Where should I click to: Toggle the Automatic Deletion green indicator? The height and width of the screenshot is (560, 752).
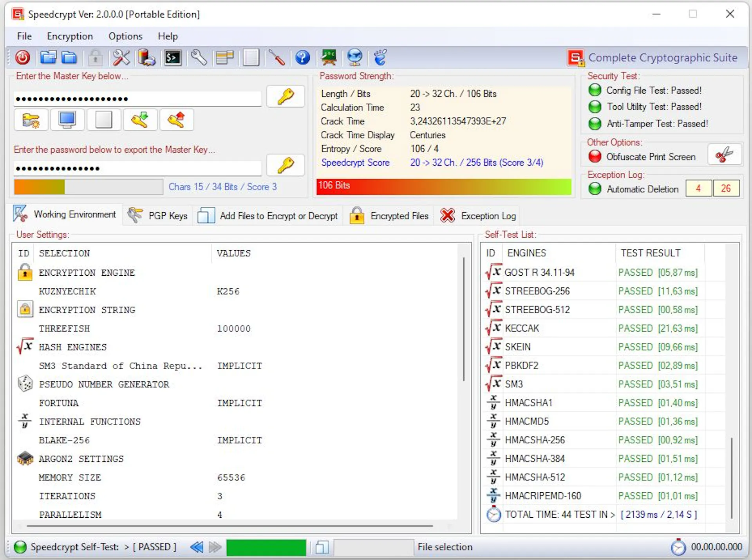[595, 189]
